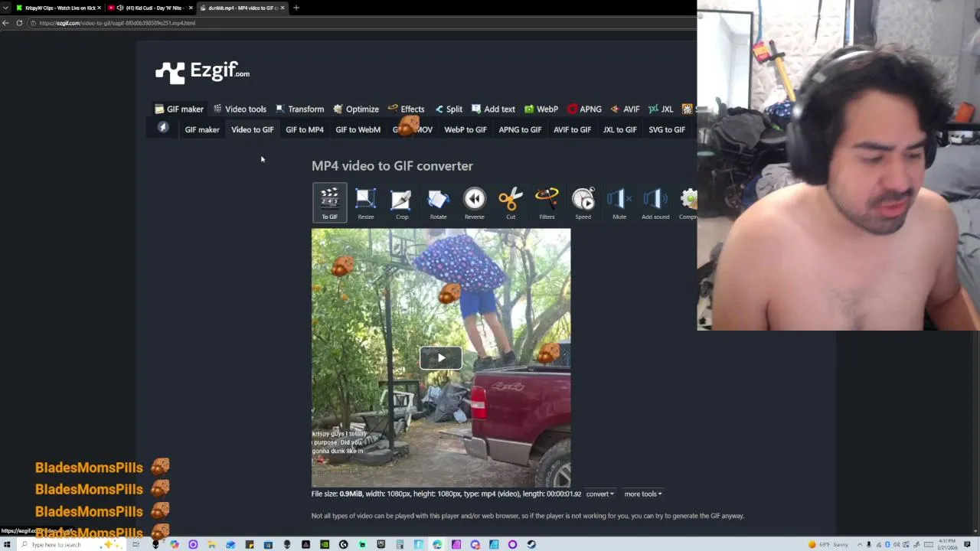Open the AVIF menu
Viewport: 980px width, 551px height.
coord(625,109)
